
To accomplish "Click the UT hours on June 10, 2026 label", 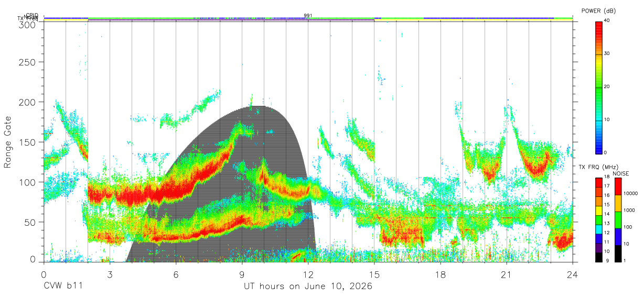I will [308, 287].
